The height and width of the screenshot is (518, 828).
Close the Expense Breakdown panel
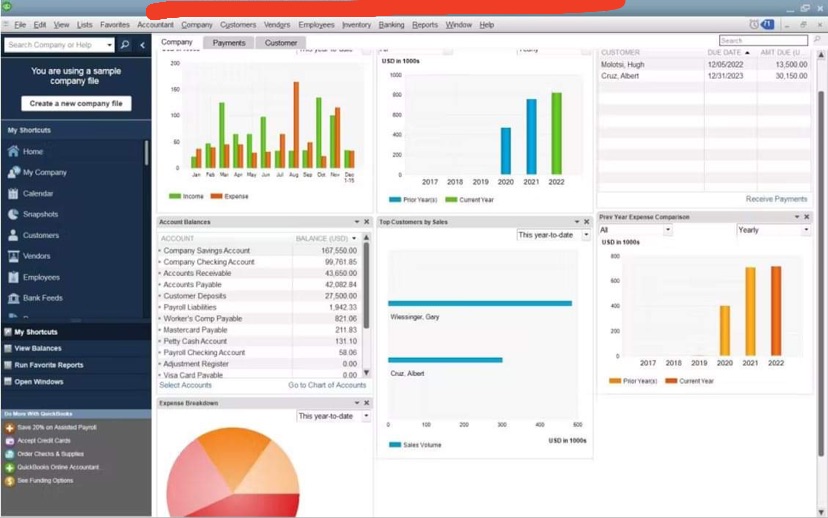click(366, 403)
